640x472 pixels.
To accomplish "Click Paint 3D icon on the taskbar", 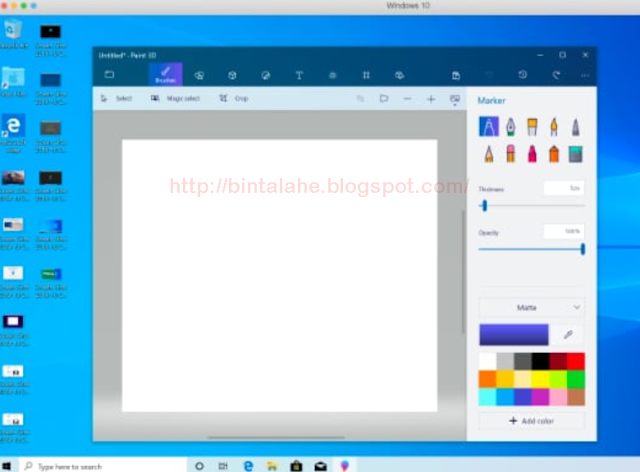I will 344,466.
